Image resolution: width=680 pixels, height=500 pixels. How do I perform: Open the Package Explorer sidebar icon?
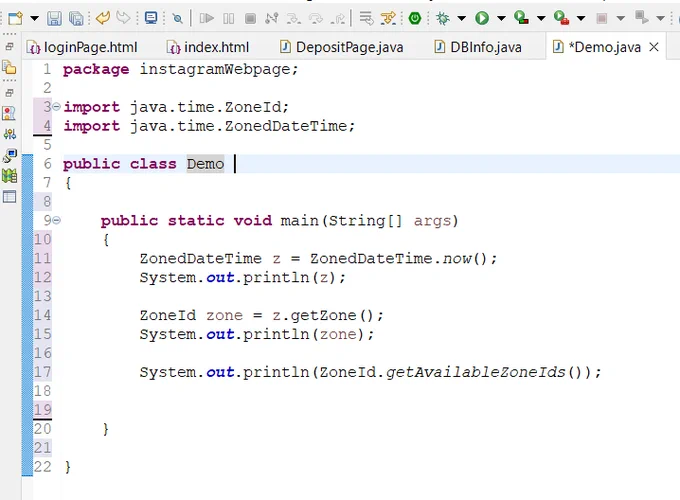[10, 67]
